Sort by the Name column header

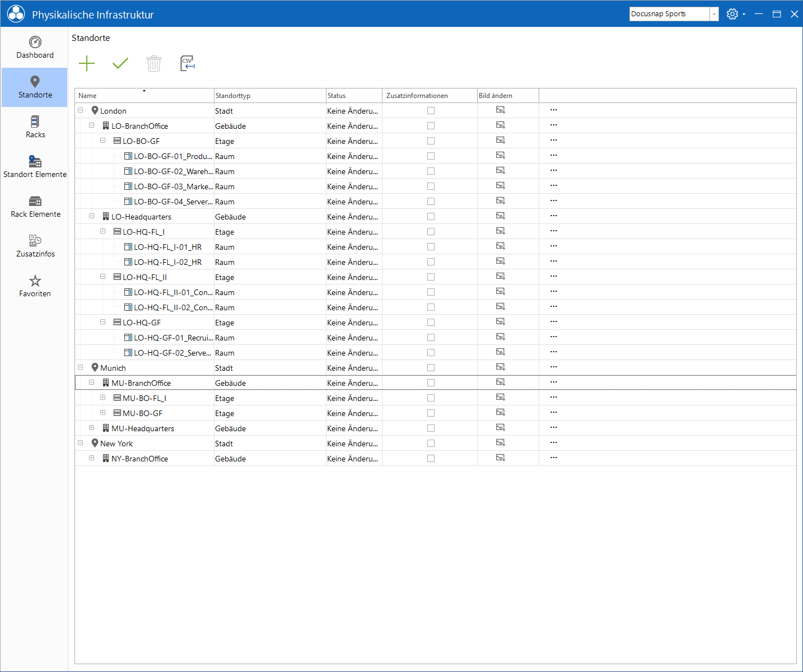click(144, 96)
